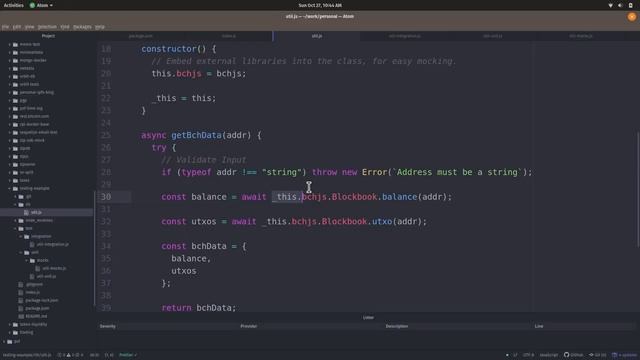Image resolution: width=640 pixels, height=360 pixels.
Task: Click the Linter panel title
Action: click(x=368, y=318)
